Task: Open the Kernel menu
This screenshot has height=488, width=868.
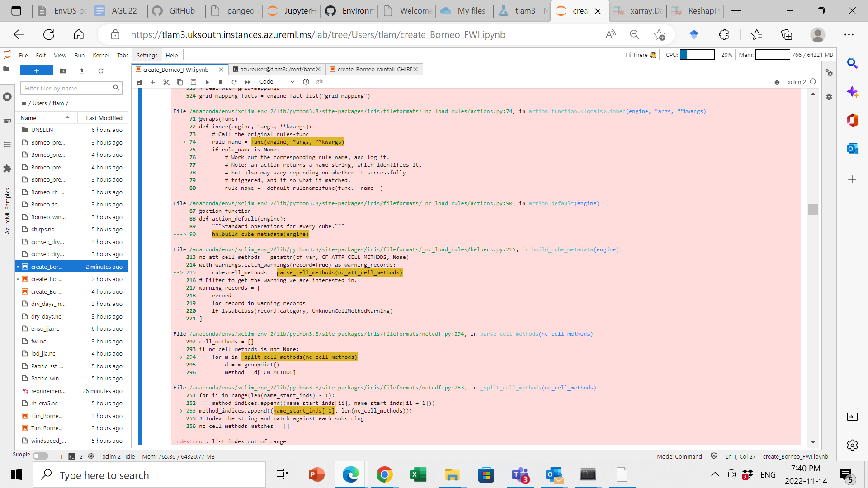Action: coord(100,55)
